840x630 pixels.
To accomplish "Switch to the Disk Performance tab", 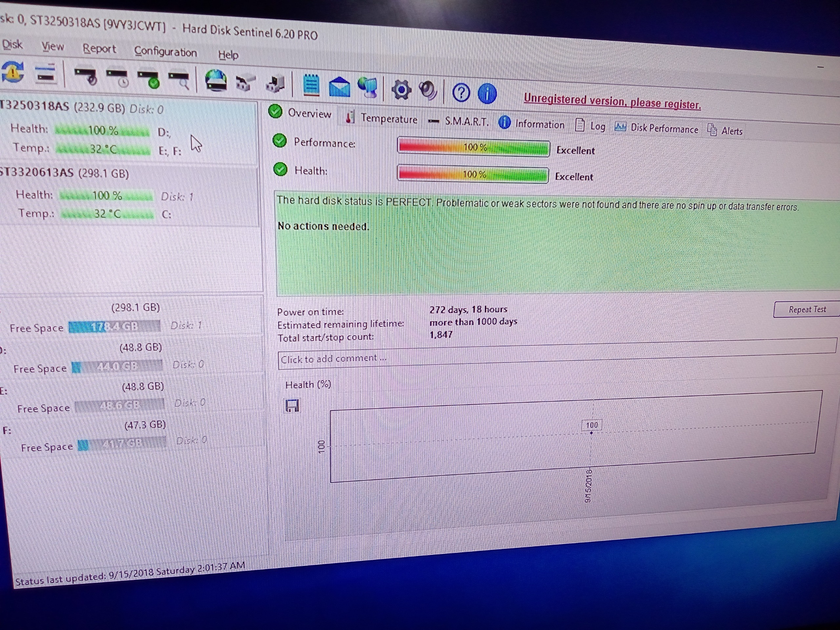I will 656,128.
